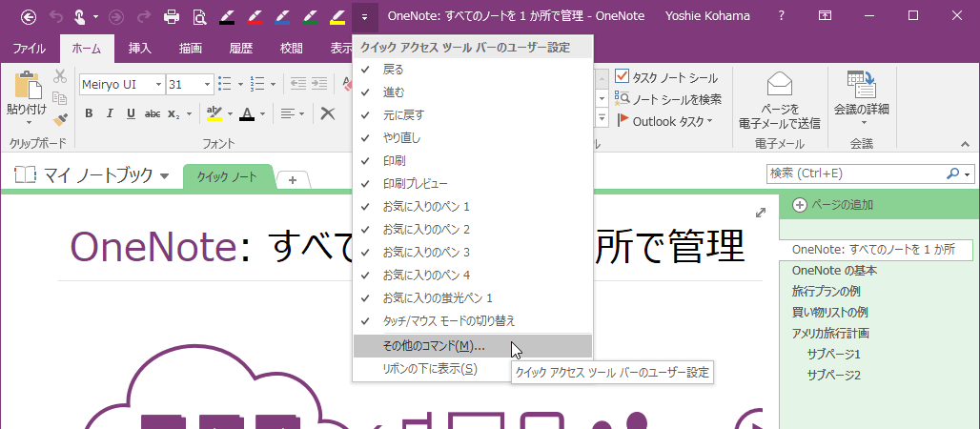
Task: Click the Outlook タスク button
Action: (x=665, y=121)
